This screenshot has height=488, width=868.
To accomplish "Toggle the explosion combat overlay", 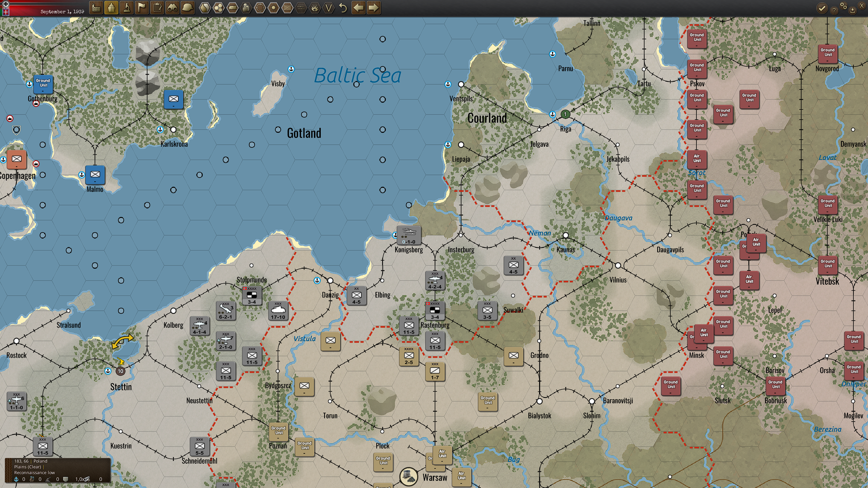I will (315, 8).
